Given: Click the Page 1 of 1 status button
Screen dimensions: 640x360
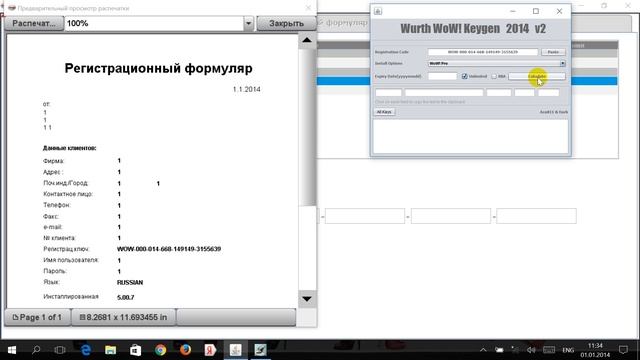Looking at the screenshot, I should (38, 317).
